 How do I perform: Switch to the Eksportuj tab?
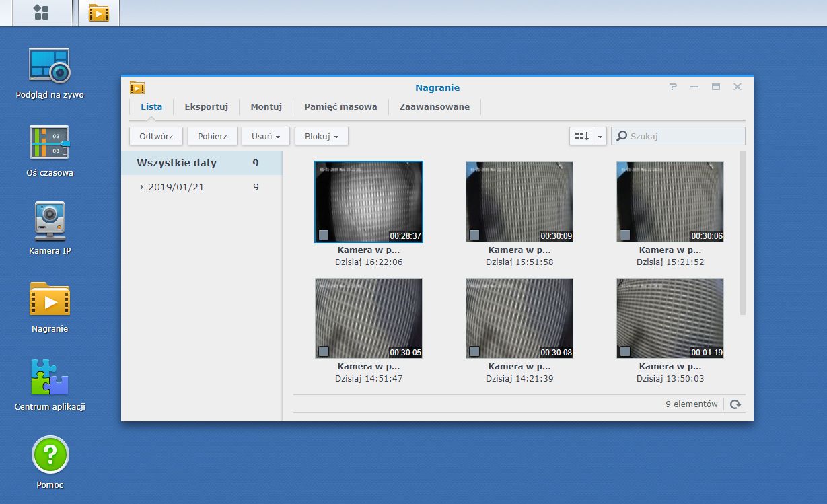pos(206,106)
